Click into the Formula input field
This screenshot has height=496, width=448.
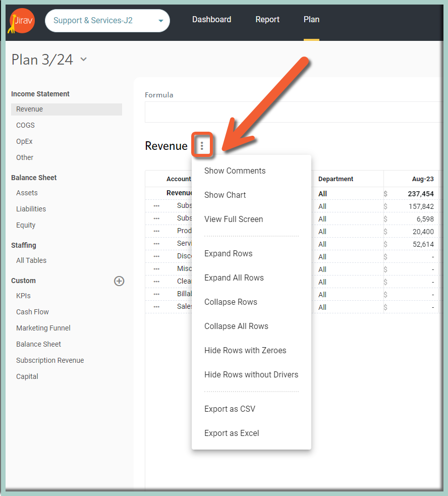(x=293, y=112)
